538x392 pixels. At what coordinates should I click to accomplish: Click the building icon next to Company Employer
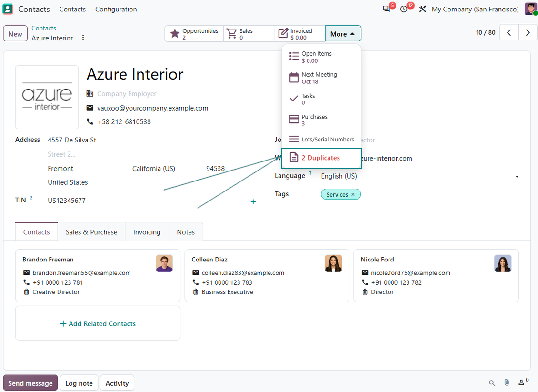[90, 93]
